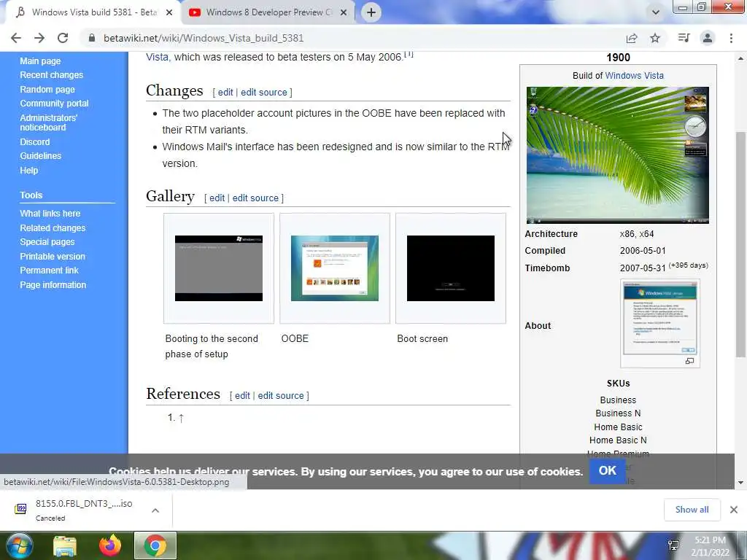Screen dimensions: 747x560
Task: Open the Boot screen gallery thumbnail
Action: pyautogui.click(x=451, y=268)
